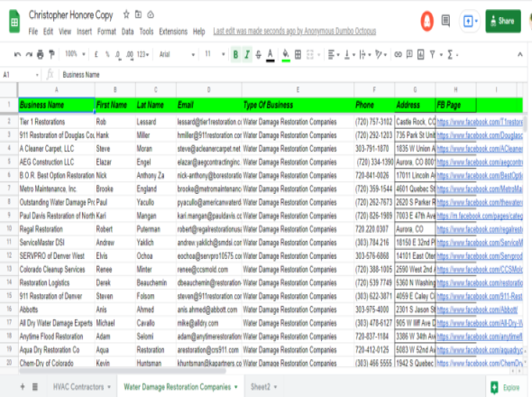This screenshot has height=397, width=532.
Task: Open the font size dropdown
Action: click(215, 54)
